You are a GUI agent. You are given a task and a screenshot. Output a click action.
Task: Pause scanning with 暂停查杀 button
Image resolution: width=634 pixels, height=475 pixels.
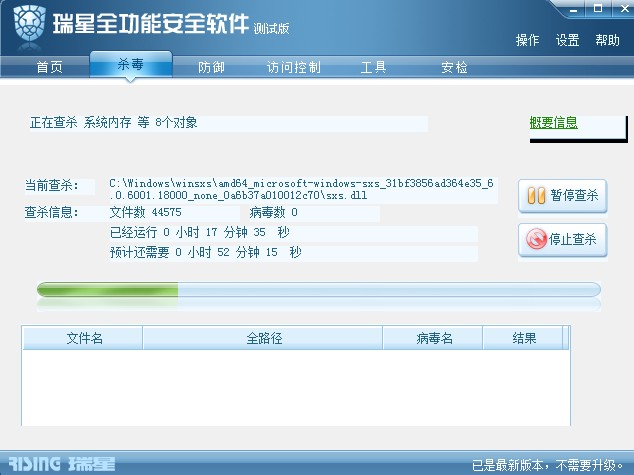coord(563,196)
